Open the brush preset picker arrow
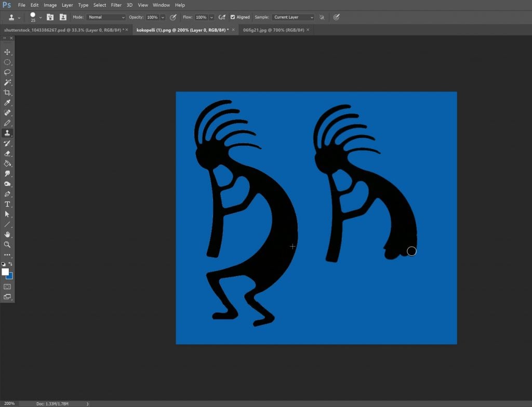The height and width of the screenshot is (407, 532). (41, 17)
